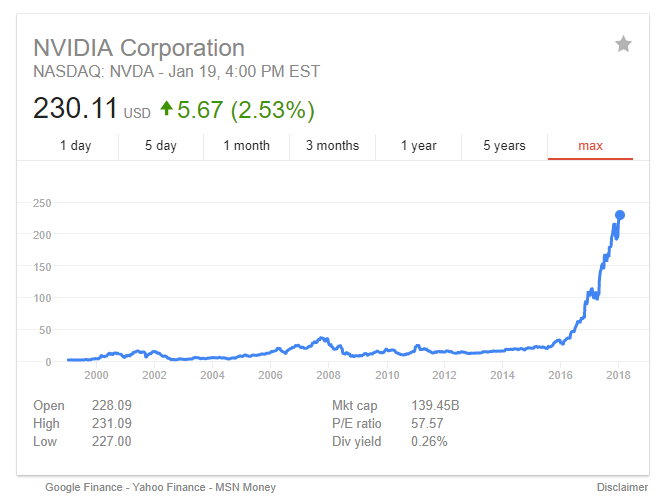Click the NVIDIA Corporation title
The height and width of the screenshot is (503, 667).
pos(139,47)
